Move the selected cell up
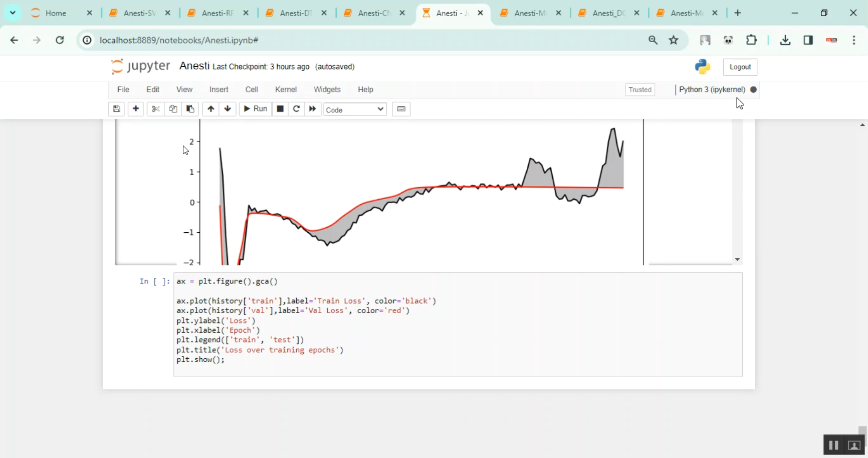This screenshot has height=458, width=868. (x=210, y=109)
